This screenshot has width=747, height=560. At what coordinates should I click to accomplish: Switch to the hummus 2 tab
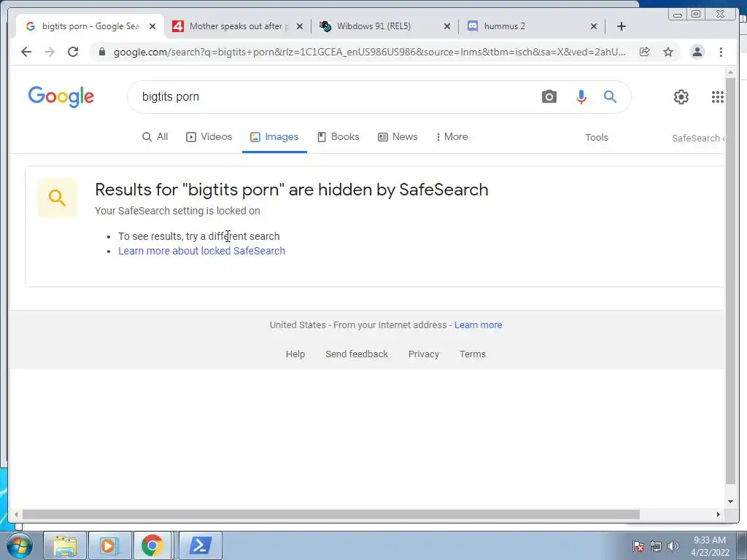(532, 26)
